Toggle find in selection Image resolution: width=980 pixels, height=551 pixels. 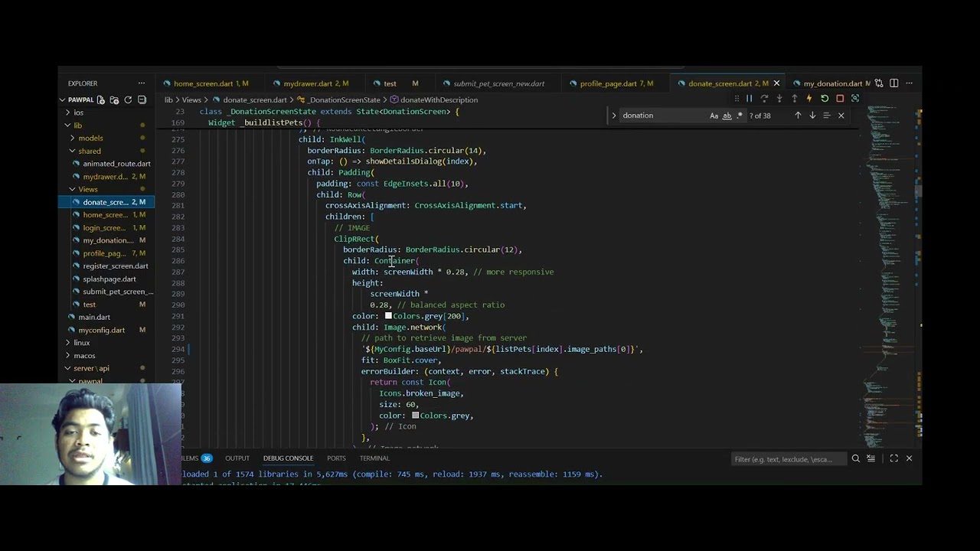tap(827, 116)
